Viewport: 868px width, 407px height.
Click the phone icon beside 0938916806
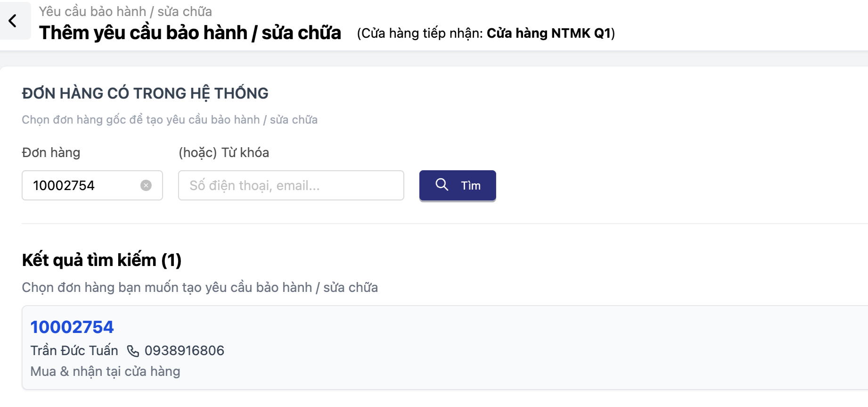click(x=133, y=351)
